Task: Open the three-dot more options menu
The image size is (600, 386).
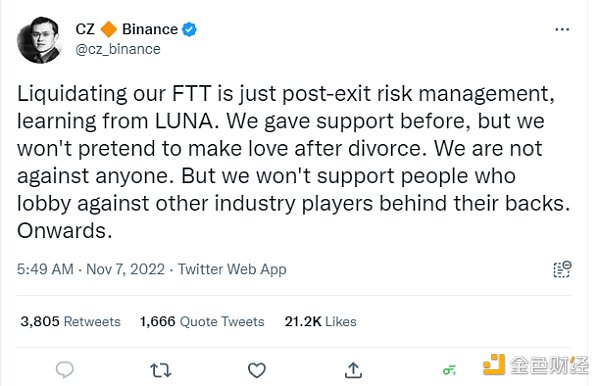Action: click(x=562, y=29)
